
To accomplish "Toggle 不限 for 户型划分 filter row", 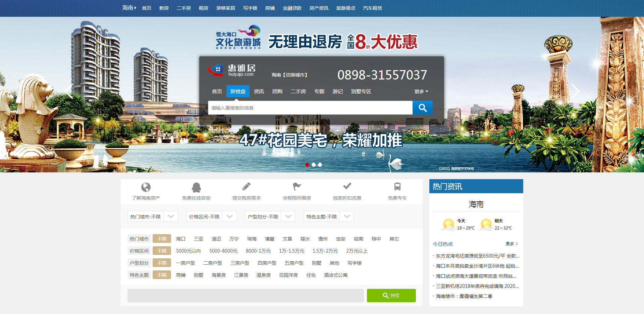I will 162,263.
